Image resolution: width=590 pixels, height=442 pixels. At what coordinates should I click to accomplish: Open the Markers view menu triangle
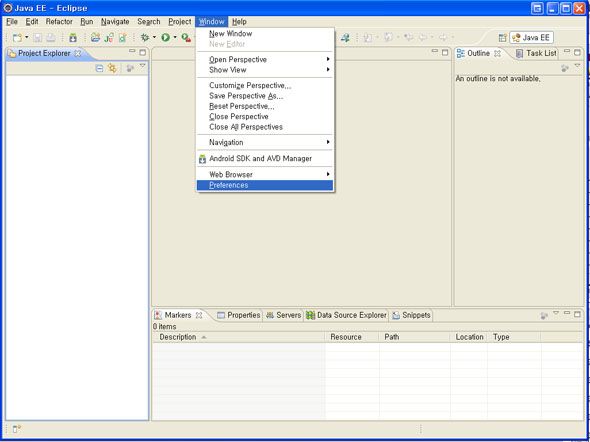pos(556,313)
